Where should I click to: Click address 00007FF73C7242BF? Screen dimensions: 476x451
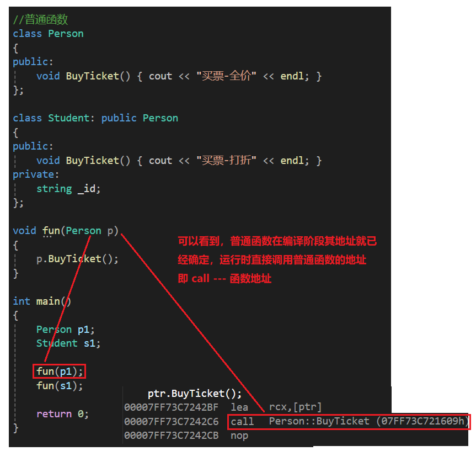click(x=171, y=407)
